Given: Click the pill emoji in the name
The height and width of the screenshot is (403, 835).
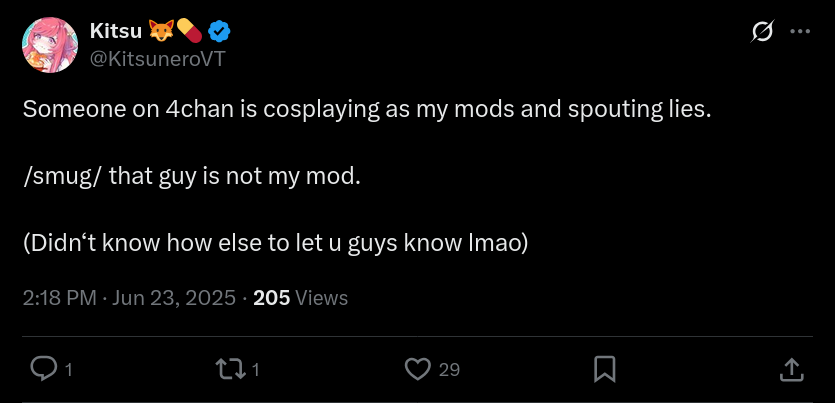Looking at the screenshot, I should [x=189, y=33].
